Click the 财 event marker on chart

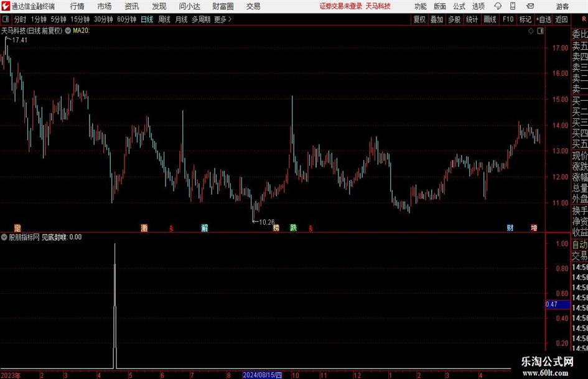[x=510, y=228]
